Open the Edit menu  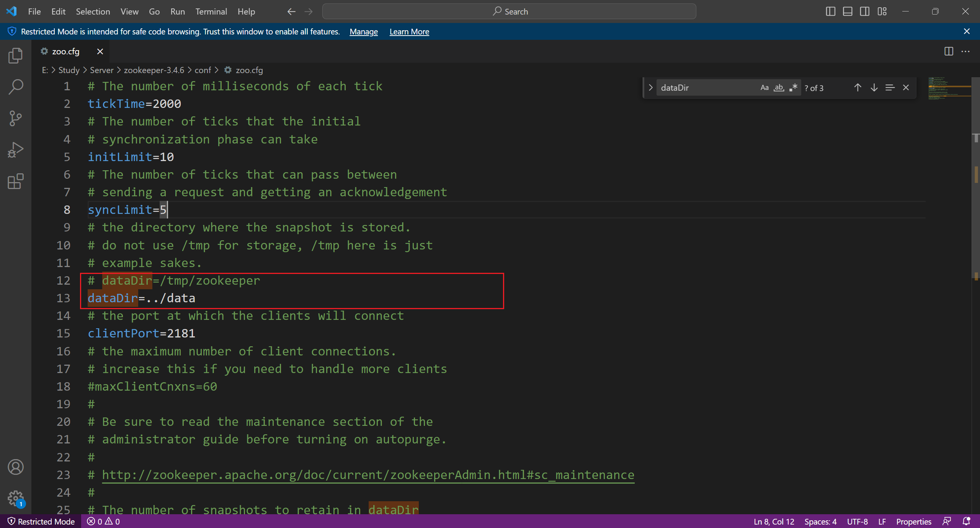58,11
